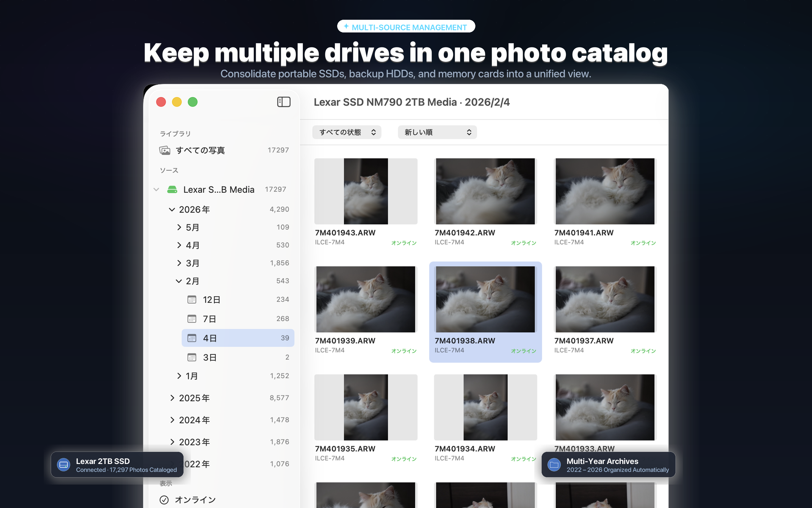Image resolution: width=812 pixels, height=508 pixels.
Task: Click the 8,577 count for 2025年
Action: tap(279, 398)
